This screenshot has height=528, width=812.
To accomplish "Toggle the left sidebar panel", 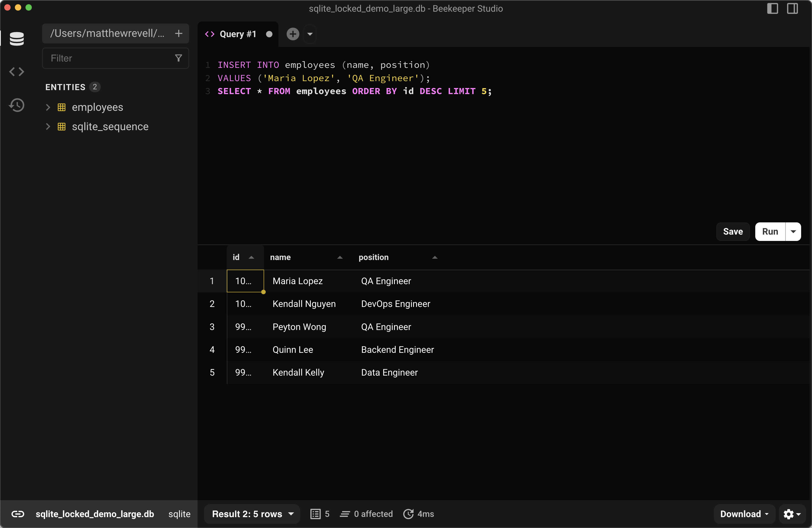I will (772, 8).
